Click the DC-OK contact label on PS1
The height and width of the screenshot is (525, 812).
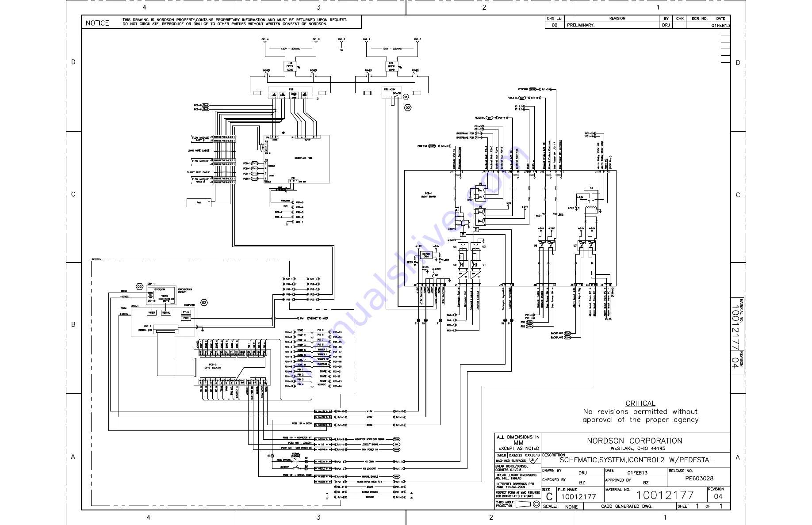pos(397,93)
